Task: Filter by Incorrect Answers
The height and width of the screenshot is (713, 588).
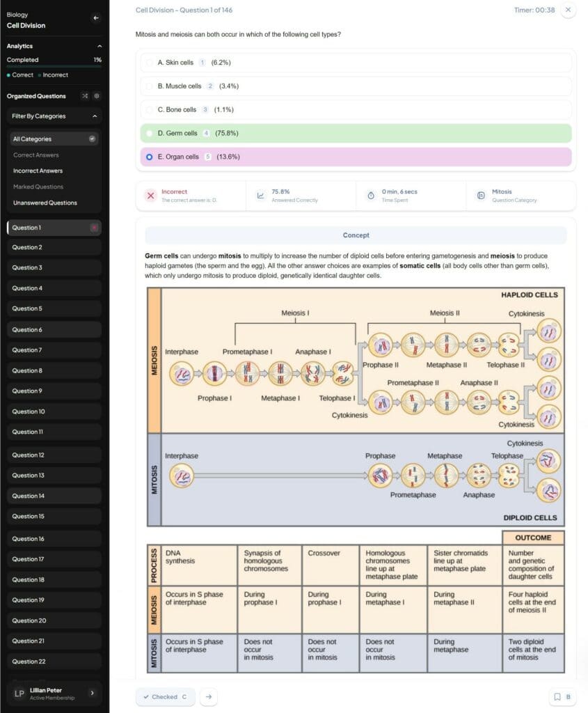Action: [38, 171]
